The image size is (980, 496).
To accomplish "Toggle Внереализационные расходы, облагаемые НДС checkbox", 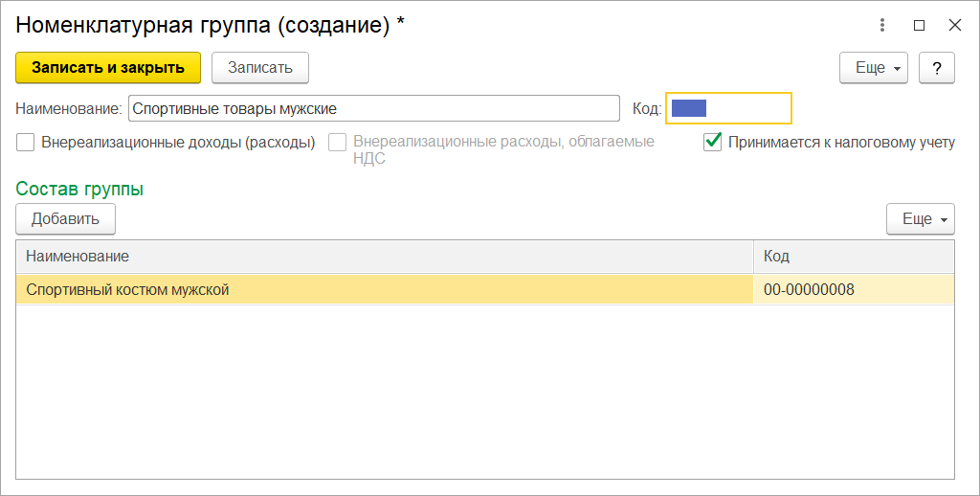I will [x=338, y=143].
